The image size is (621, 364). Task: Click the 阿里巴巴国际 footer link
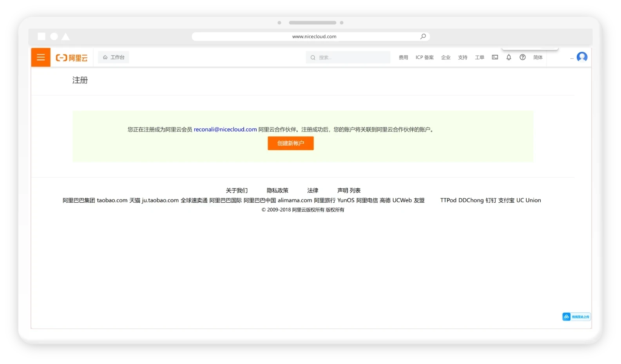[x=225, y=200]
